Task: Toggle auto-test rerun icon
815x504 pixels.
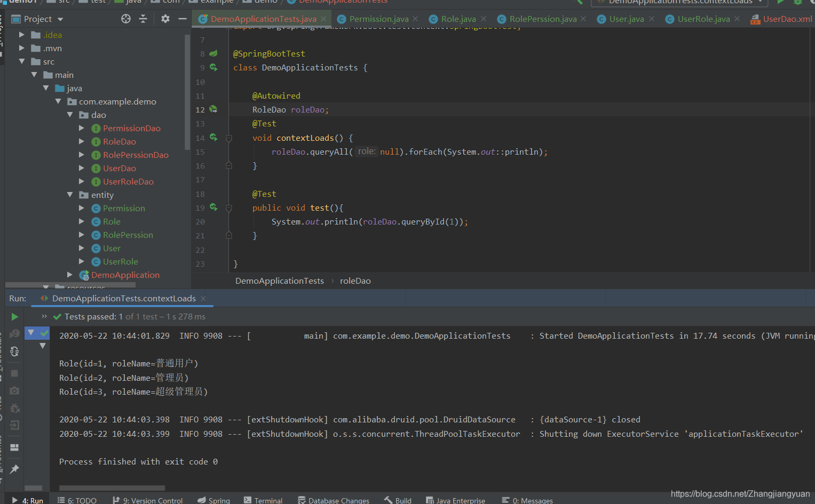Action: (14, 352)
